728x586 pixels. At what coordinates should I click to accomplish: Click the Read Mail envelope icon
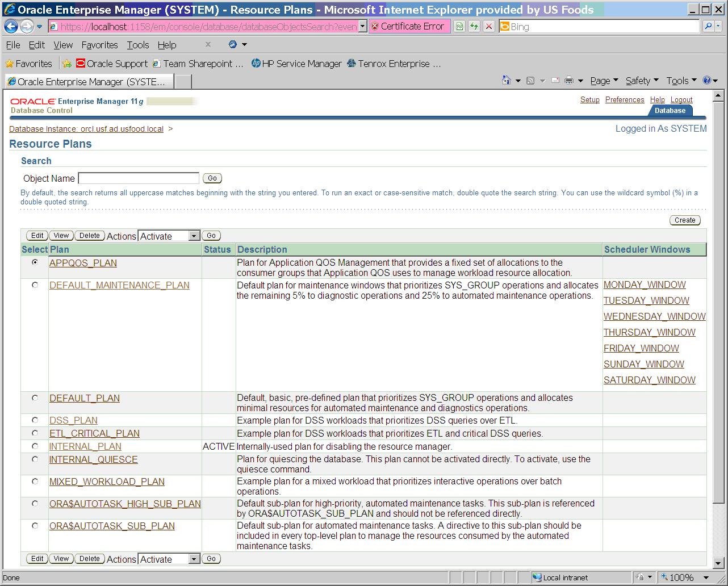pyautogui.click(x=555, y=81)
